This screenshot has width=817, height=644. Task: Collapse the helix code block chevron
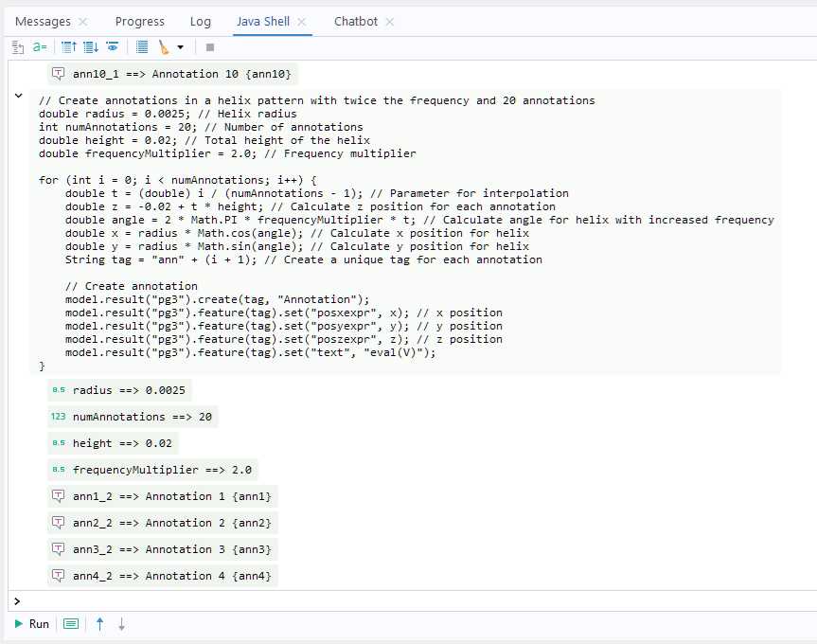coord(18,96)
